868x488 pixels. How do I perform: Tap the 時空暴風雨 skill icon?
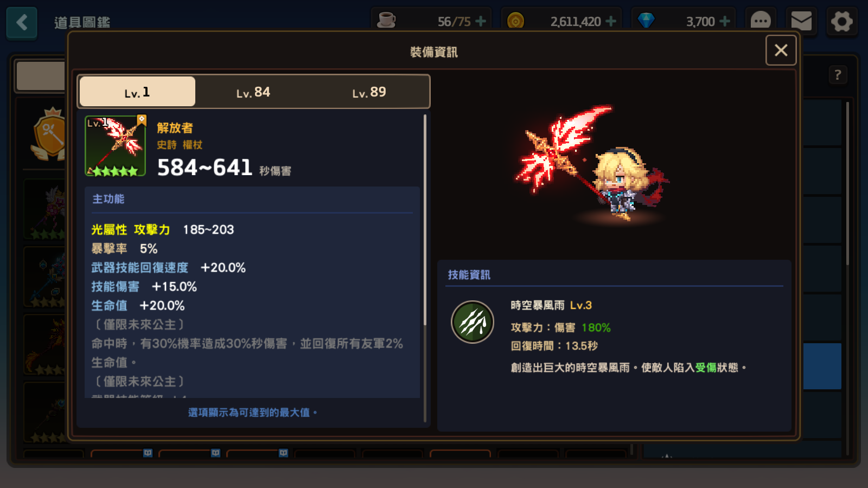coord(473,322)
